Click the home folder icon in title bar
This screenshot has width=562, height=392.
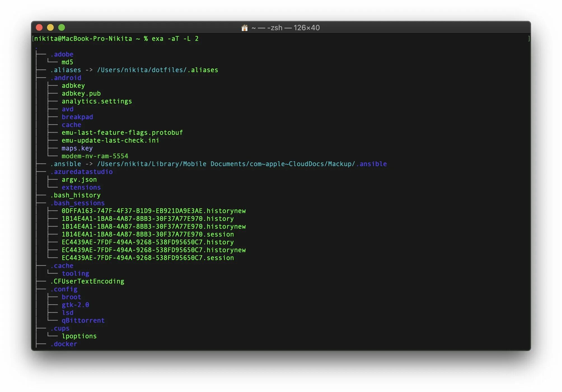click(244, 28)
